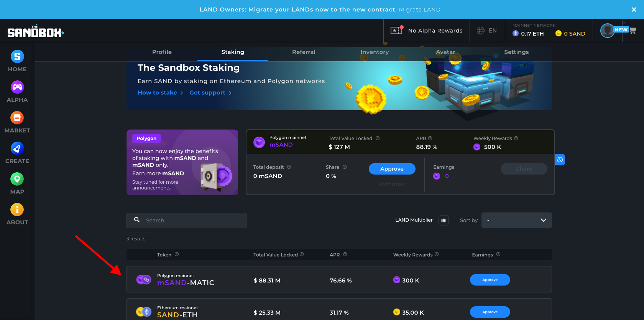Click the APR column header
Screen dimensions: 644x320
pyautogui.click(x=335, y=255)
